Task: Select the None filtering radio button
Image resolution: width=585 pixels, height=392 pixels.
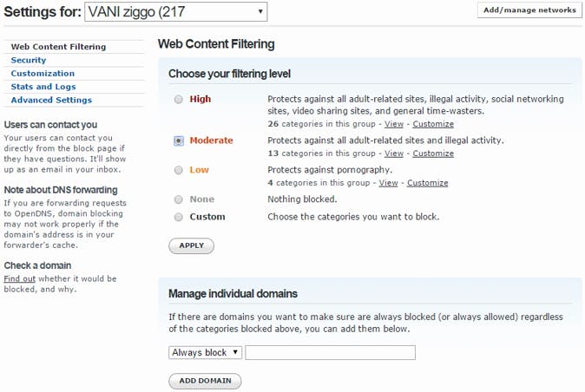Action: [x=179, y=199]
